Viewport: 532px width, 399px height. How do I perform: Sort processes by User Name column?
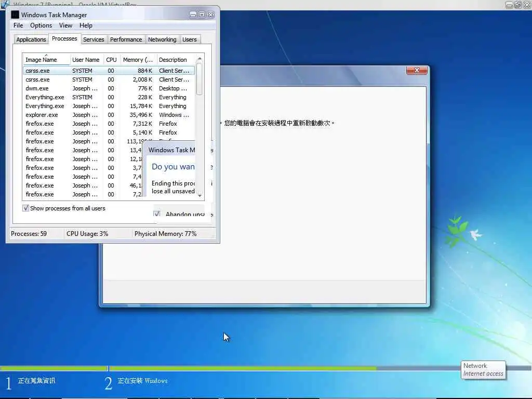pyautogui.click(x=86, y=60)
